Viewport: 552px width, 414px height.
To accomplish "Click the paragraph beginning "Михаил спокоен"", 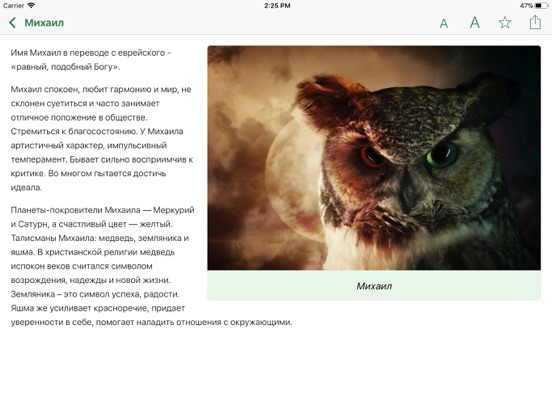I will pyautogui.click(x=102, y=138).
